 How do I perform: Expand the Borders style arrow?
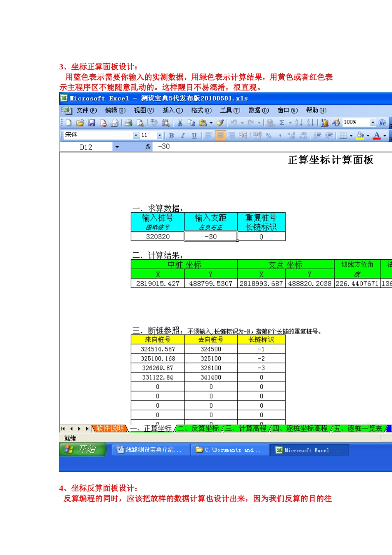click(x=351, y=135)
